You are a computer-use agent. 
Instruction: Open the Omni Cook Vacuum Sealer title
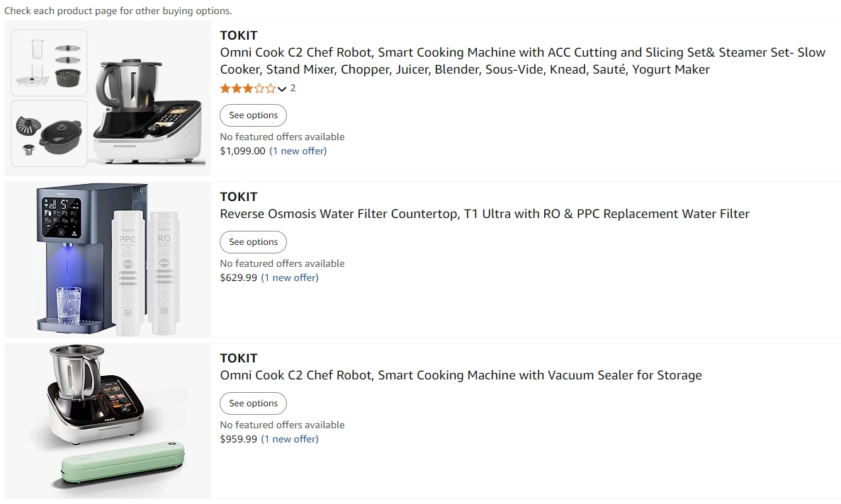point(461,375)
